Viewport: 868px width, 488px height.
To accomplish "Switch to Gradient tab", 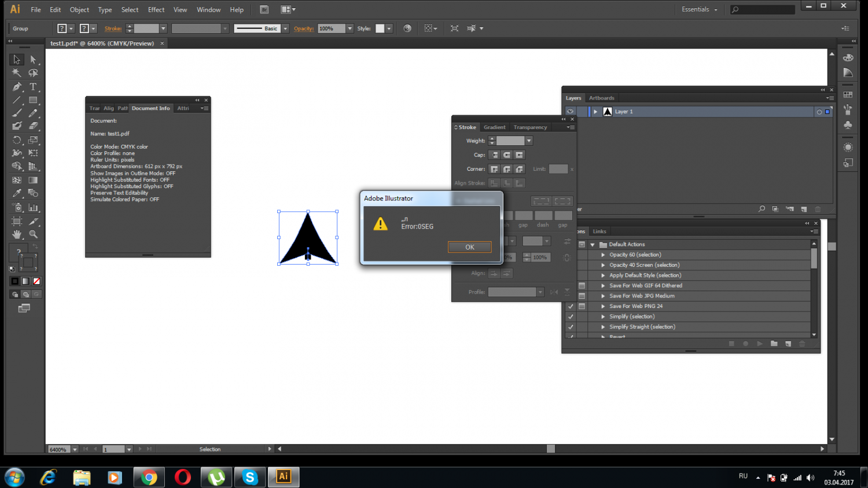I will point(495,127).
